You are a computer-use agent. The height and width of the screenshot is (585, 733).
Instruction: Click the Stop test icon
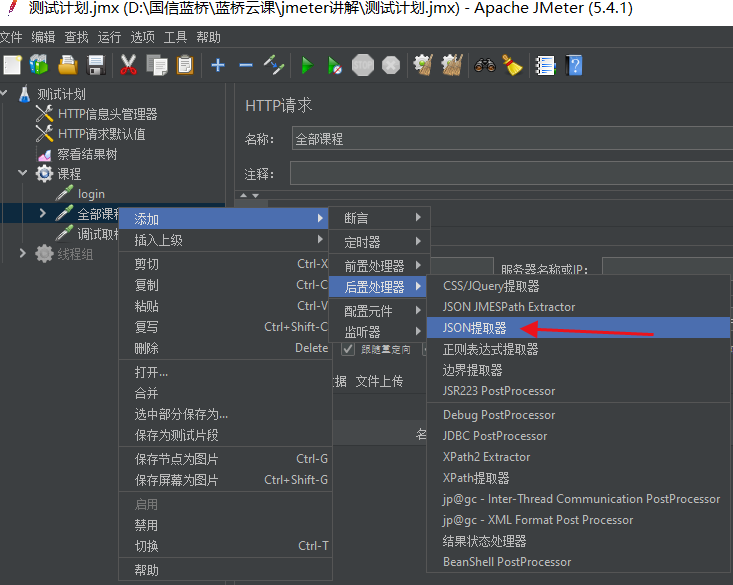click(363, 65)
